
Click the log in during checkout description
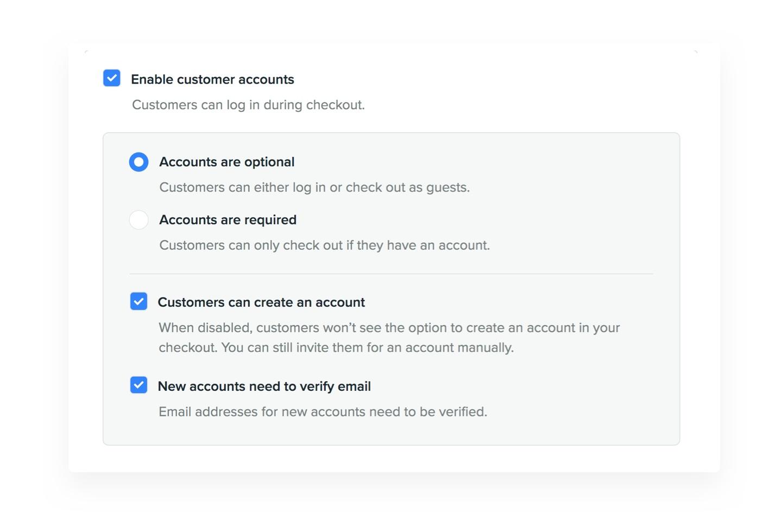[x=248, y=104]
